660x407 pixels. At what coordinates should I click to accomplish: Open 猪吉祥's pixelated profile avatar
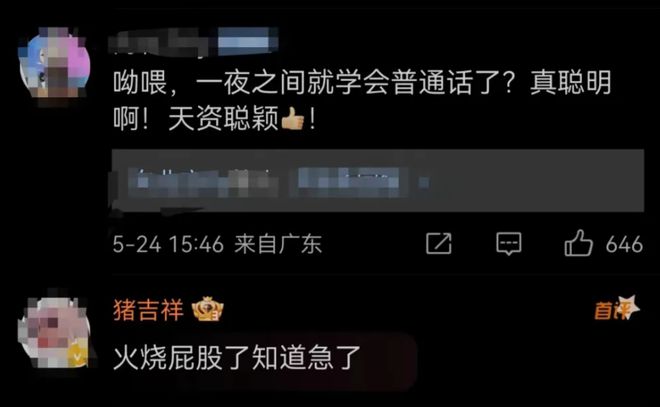point(54,332)
